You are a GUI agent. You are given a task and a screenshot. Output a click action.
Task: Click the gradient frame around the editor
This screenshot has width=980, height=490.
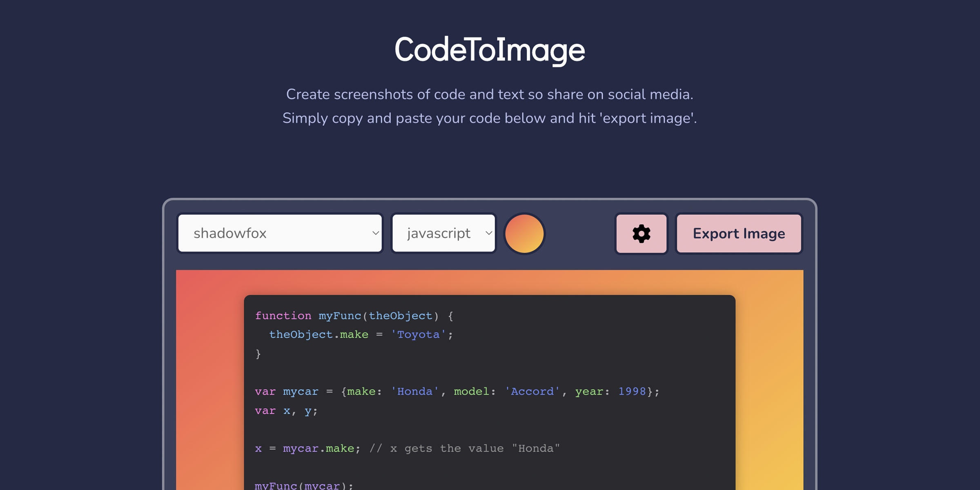click(x=208, y=367)
